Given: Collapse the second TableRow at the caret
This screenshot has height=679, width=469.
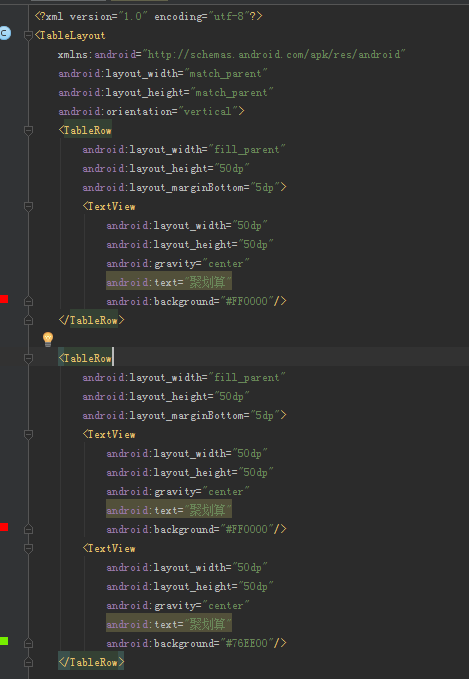Looking at the screenshot, I should coord(29,359).
